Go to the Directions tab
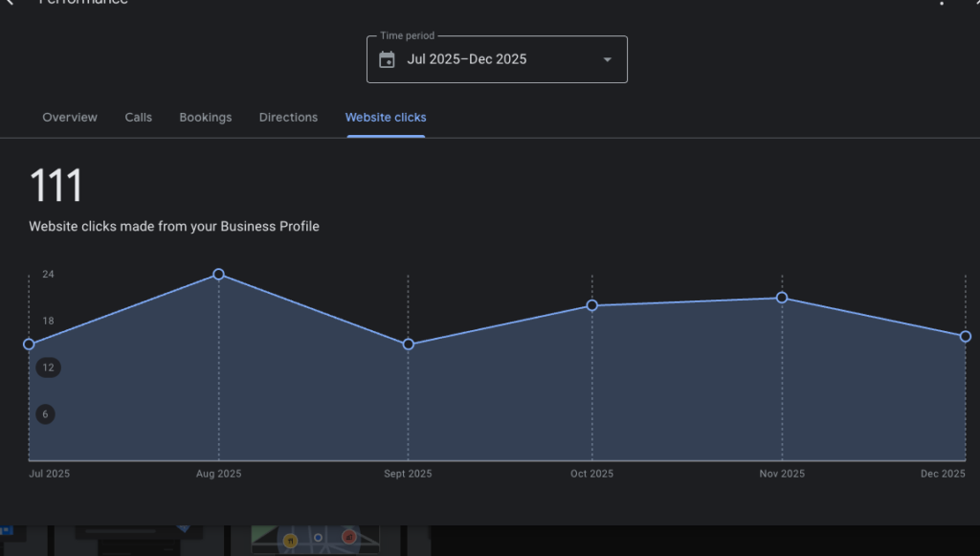Viewport: 980px width, 556px height. tap(288, 118)
